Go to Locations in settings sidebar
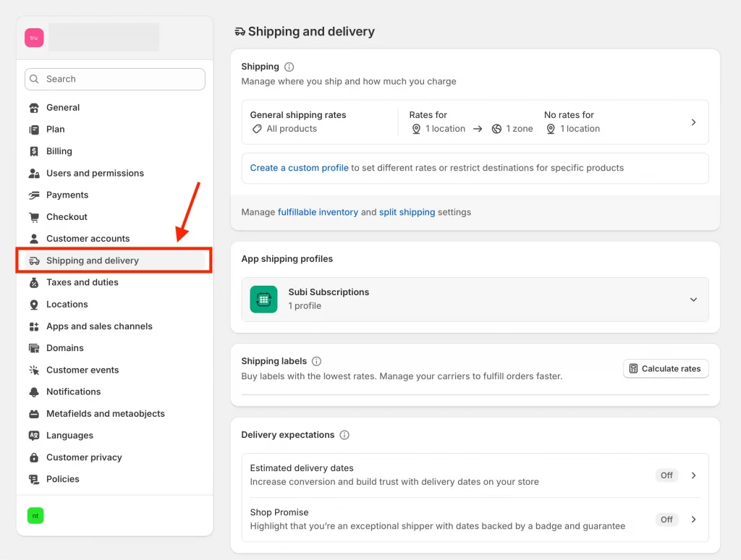741x560 pixels. pyautogui.click(x=67, y=305)
